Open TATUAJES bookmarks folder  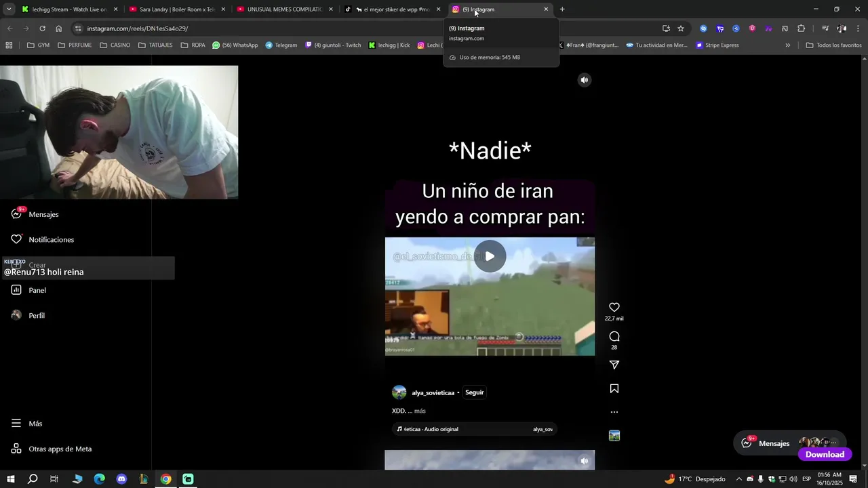pos(155,45)
